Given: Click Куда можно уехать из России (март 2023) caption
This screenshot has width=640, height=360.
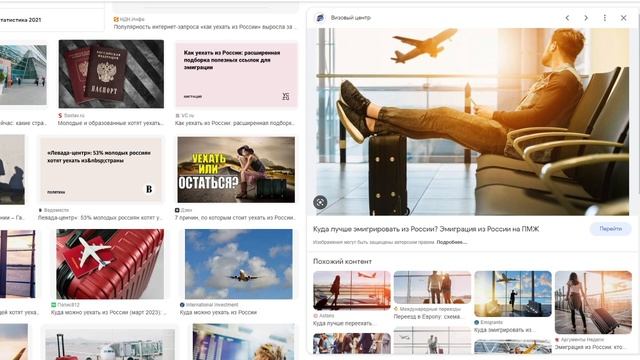Looking at the screenshot, I should click(109, 312).
